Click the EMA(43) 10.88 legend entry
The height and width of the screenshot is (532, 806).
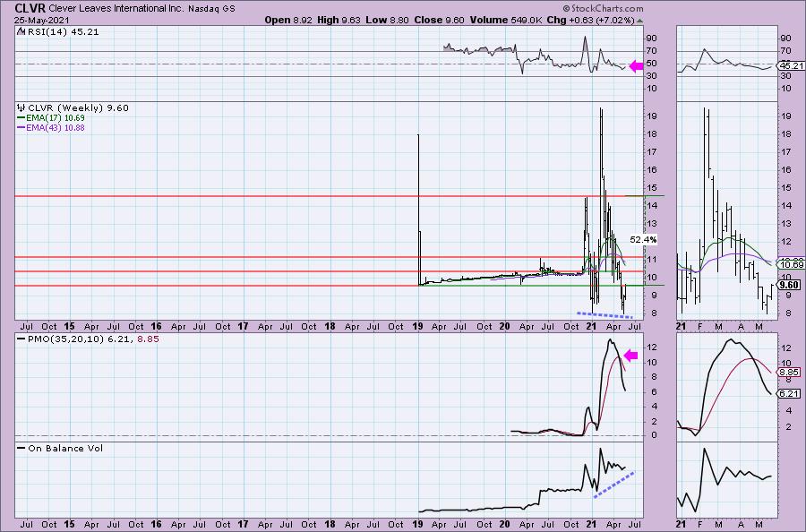51,127
